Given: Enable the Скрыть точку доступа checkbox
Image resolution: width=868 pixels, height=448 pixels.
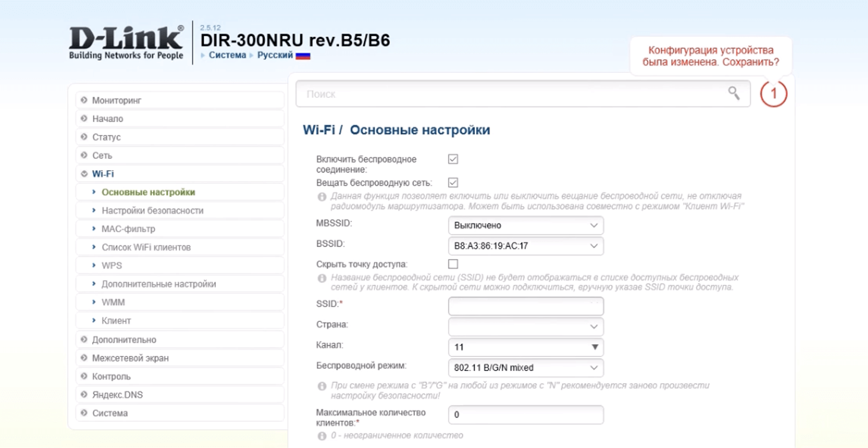Looking at the screenshot, I should click(x=453, y=264).
